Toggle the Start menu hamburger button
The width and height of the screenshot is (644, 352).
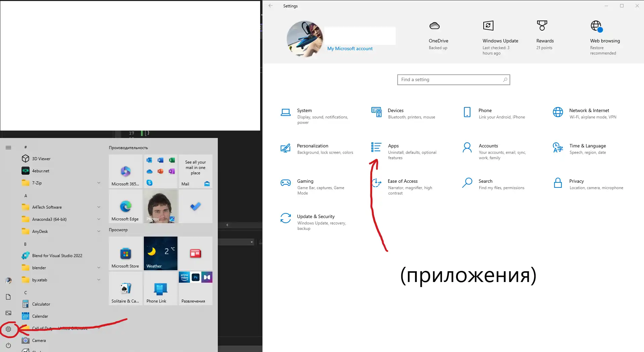8,147
